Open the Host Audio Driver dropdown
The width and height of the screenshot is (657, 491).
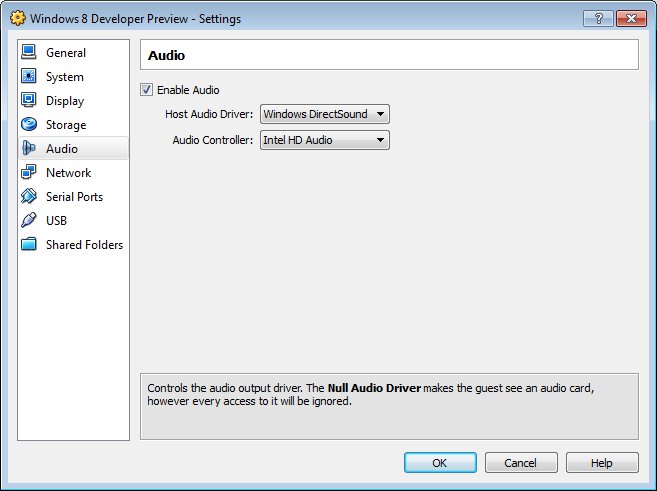coord(324,114)
